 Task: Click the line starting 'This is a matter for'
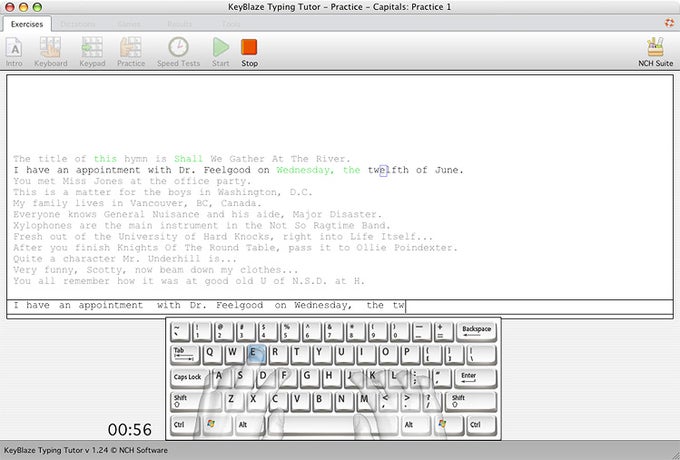tap(163, 192)
